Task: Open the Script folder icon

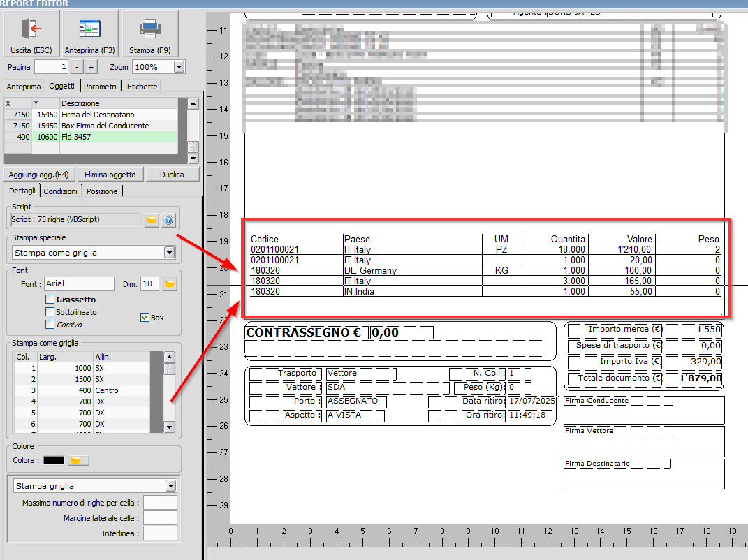Action: [x=151, y=220]
